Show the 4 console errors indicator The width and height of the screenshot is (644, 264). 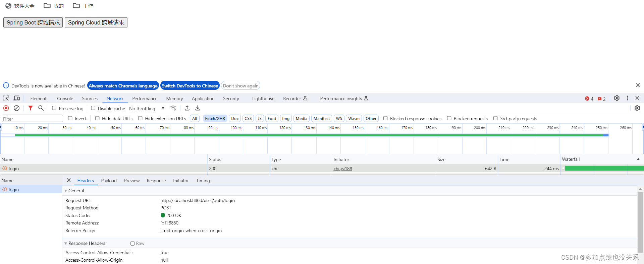click(x=589, y=98)
